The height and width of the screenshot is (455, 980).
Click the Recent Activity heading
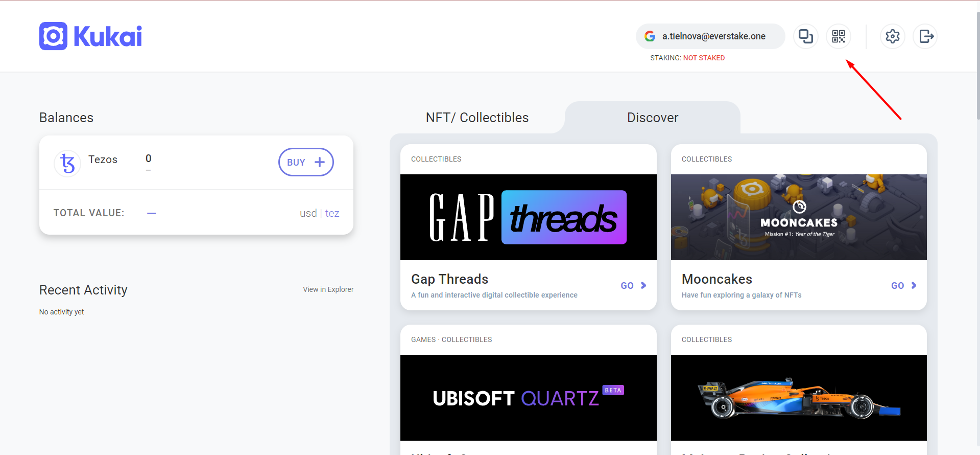coord(83,290)
